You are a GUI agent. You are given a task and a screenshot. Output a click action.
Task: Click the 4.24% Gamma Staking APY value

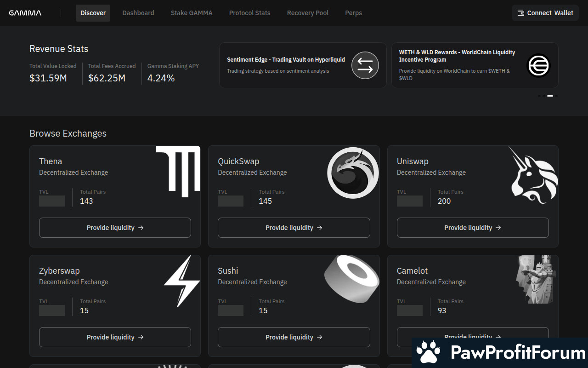tap(161, 78)
